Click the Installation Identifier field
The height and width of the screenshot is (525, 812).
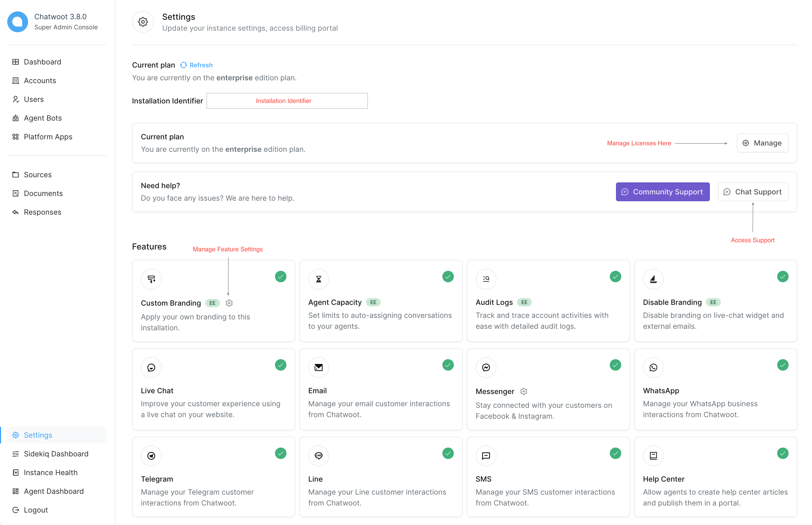tap(287, 101)
